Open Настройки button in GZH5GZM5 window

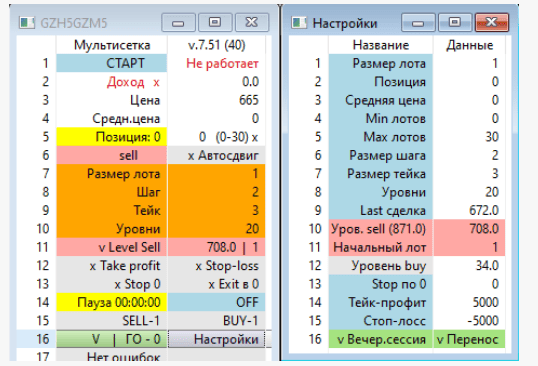click(x=217, y=339)
